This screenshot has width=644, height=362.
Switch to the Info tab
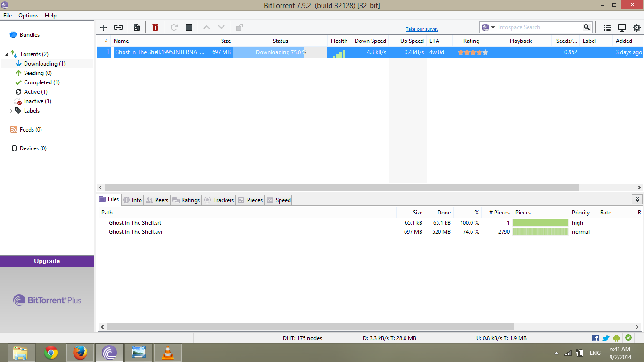tap(132, 200)
